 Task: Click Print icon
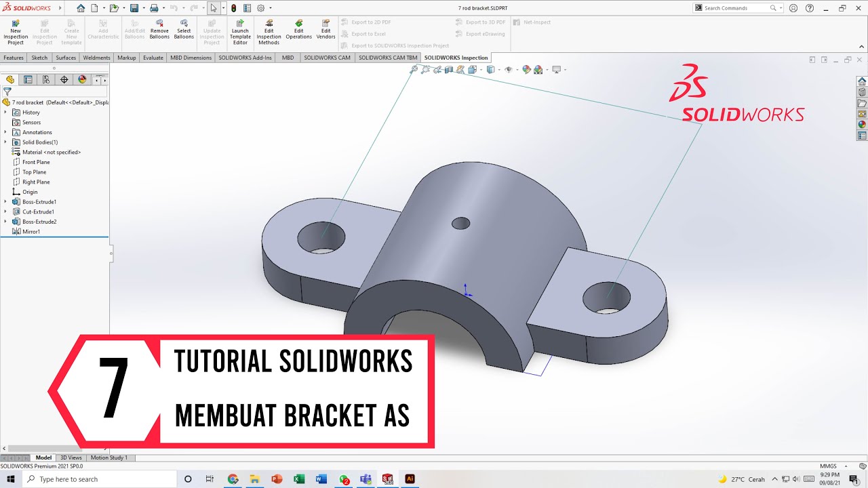(154, 8)
